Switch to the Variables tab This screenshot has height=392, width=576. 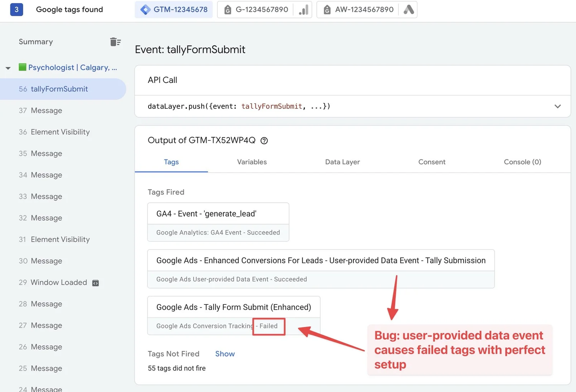tap(252, 162)
